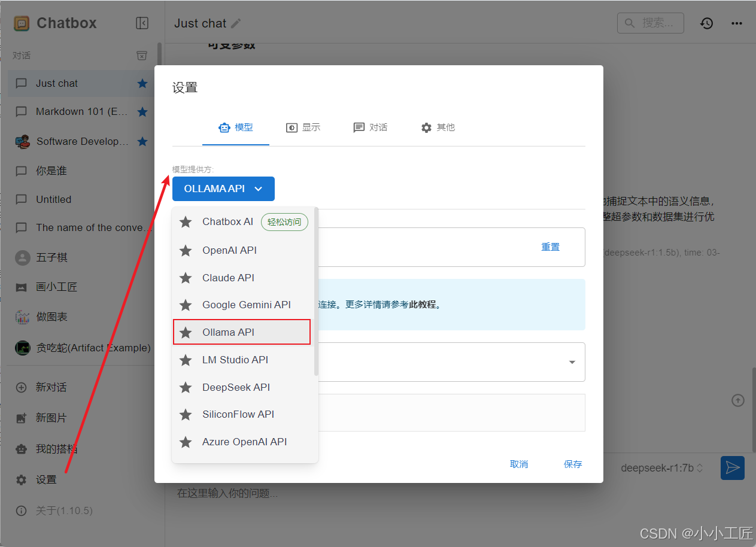Viewport: 756px width, 547px height.
Task: Click the search magnifier in the search box
Action: (629, 23)
